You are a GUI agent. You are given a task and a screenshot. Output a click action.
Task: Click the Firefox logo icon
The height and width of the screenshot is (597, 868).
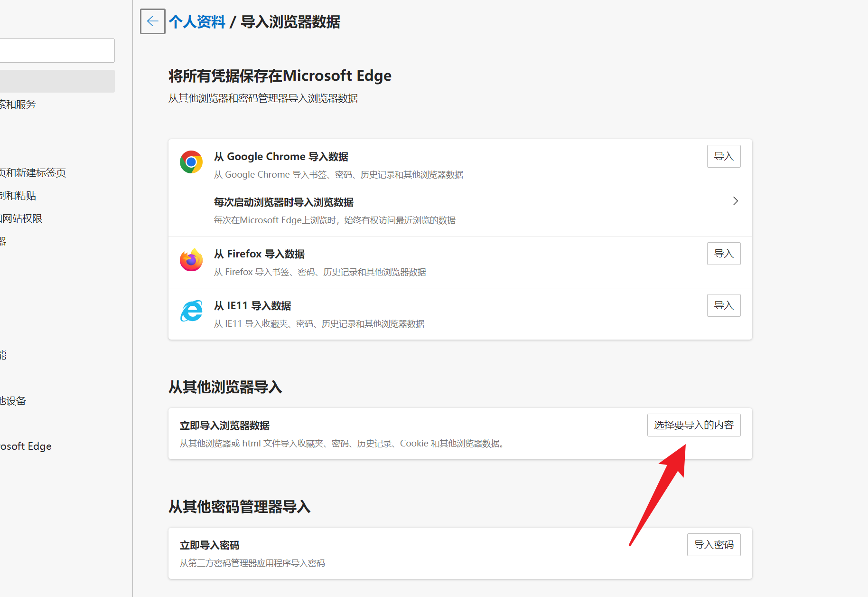[x=191, y=260]
